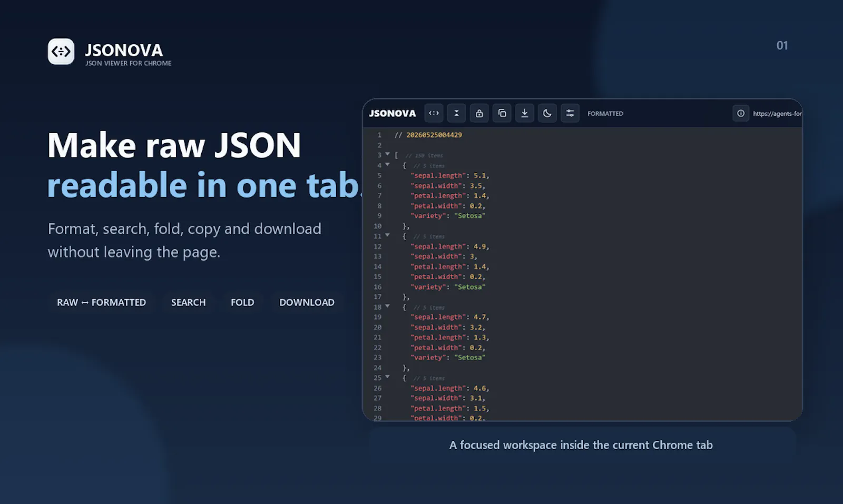
Task: Collapse the object starting on line 25
Action: [387, 377]
